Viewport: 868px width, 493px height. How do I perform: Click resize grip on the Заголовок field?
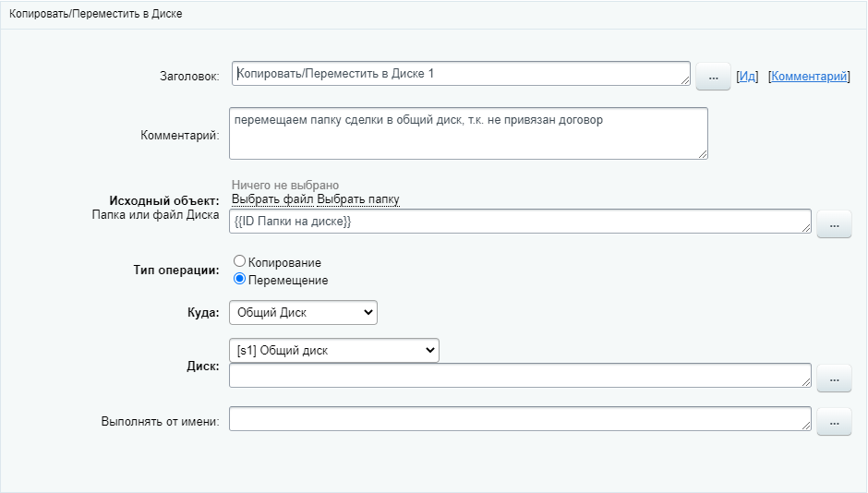pyautogui.click(x=685, y=80)
